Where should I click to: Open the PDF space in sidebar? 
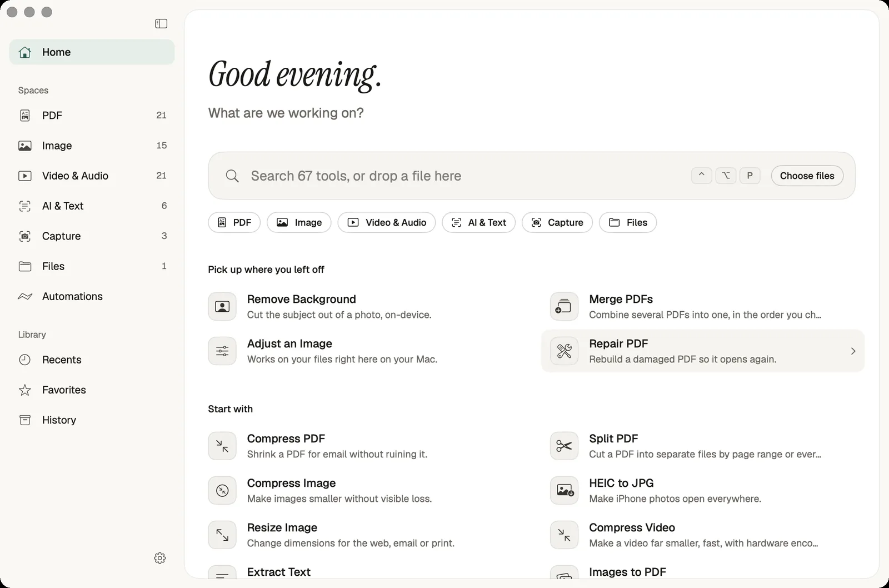pyautogui.click(x=92, y=116)
